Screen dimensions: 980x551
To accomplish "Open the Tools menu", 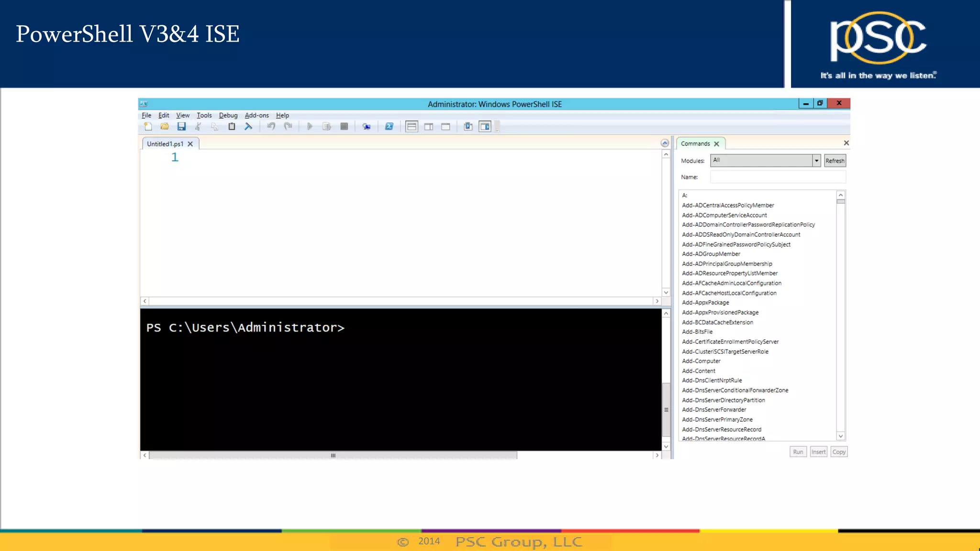I will tap(204, 115).
